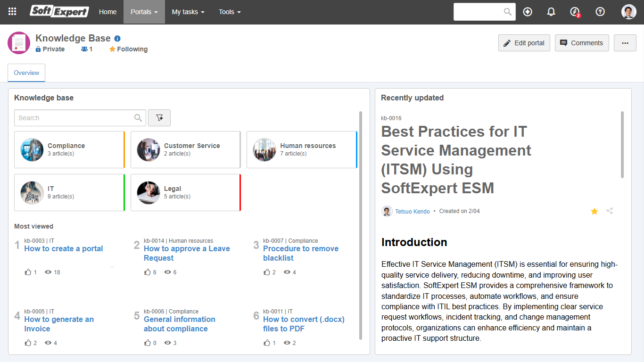Image resolution: width=644 pixels, height=362 pixels.
Task: Click views eye icon under Procedure to remove blacklist
Action: (x=287, y=272)
